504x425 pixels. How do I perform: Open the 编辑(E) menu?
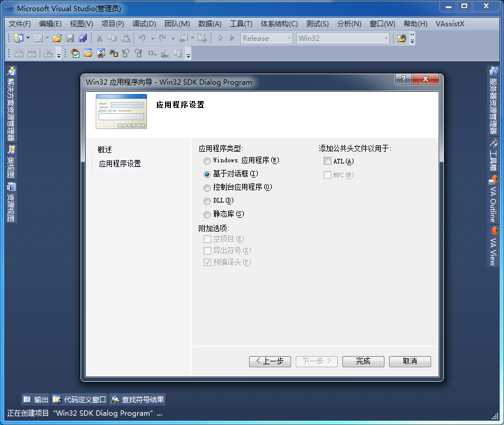click(x=50, y=24)
